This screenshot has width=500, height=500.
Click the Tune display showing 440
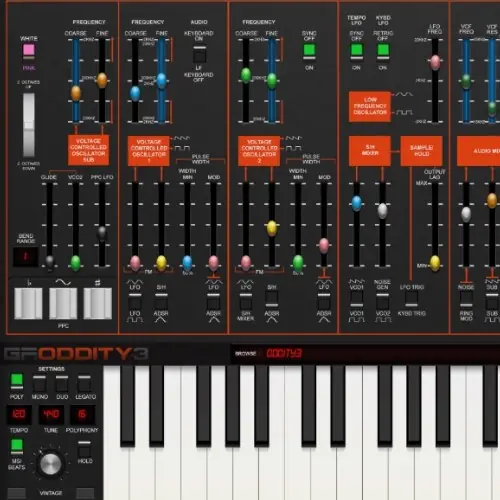pos(51,414)
